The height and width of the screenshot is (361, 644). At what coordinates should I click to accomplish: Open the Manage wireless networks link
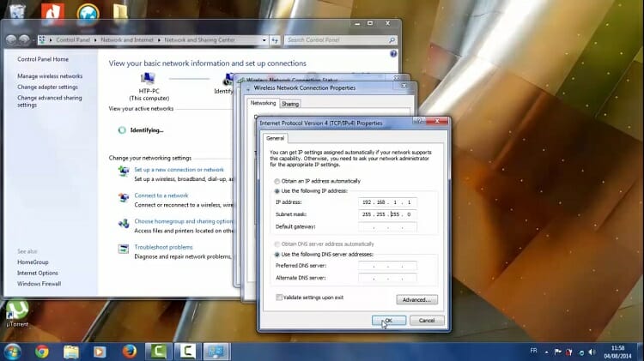click(50, 76)
